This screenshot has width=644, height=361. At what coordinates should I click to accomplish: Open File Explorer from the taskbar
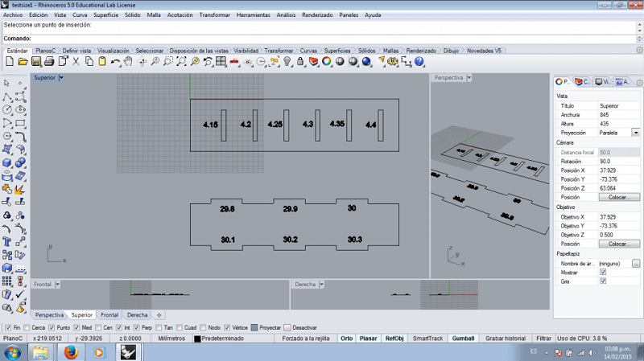(x=40, y=352)
